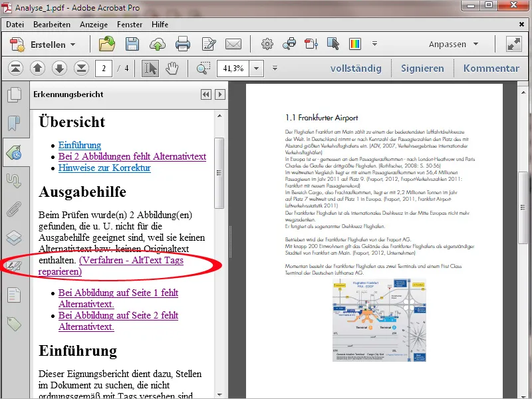Go to first page button
The image size is (532, 399).
[15, 68]
